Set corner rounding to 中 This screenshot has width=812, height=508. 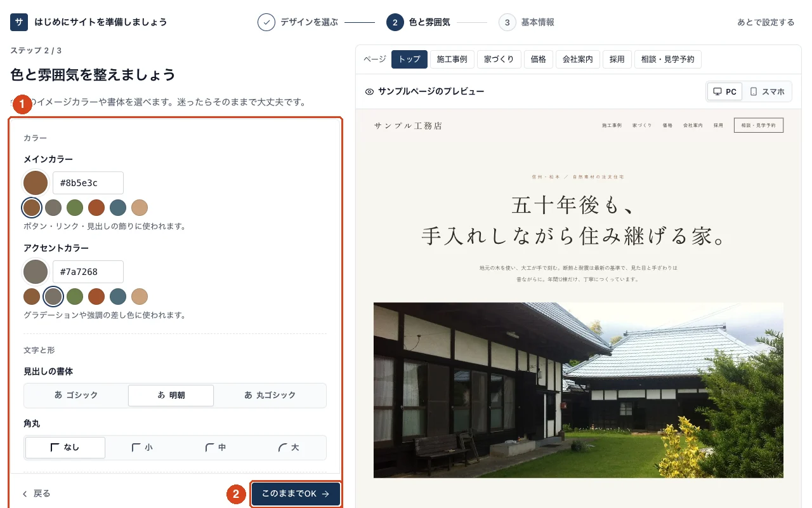click(216, 447)
